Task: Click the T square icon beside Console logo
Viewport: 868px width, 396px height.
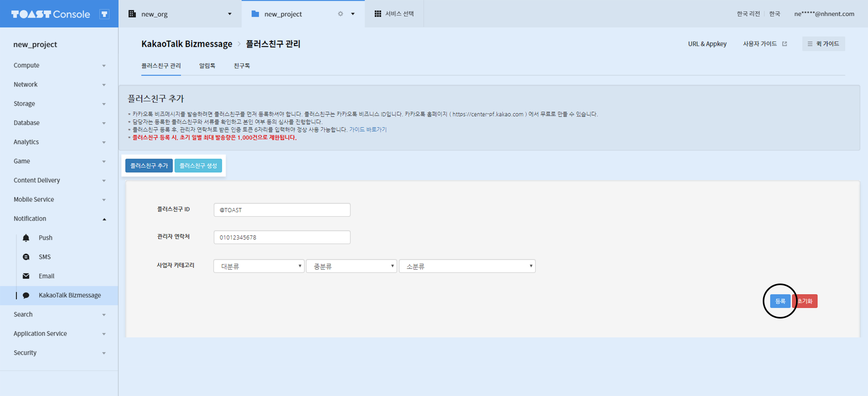Action: (x=104, y=14)
